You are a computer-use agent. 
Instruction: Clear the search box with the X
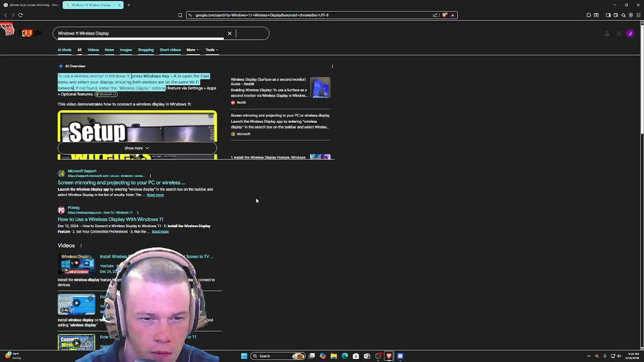[x=229, y=33]
